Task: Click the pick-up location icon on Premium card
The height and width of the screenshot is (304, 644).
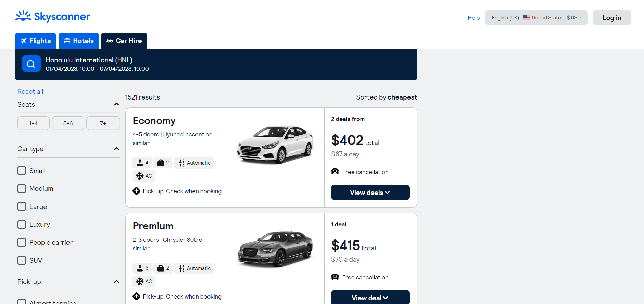Action: point(136,296)
